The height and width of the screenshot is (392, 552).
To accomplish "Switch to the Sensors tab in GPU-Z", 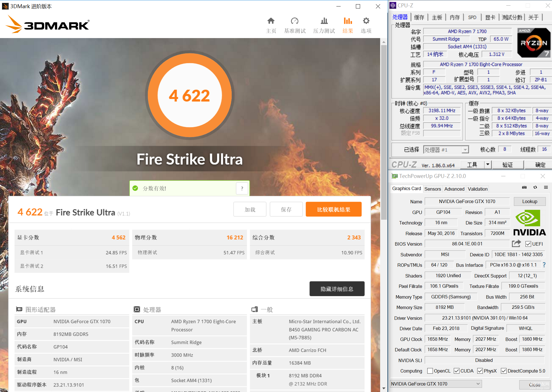I will pyautogui.click(x=433, y=189).
